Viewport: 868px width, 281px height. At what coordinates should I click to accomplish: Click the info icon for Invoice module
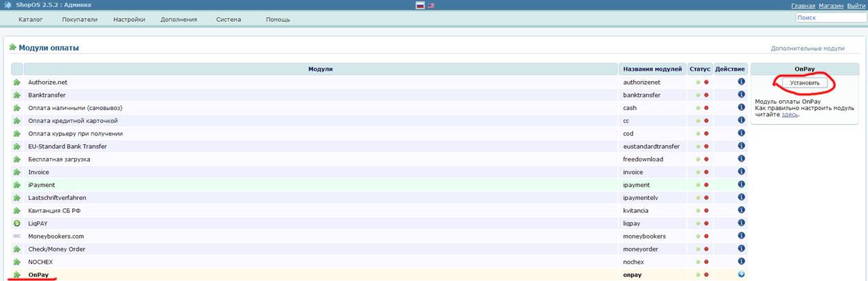742,172
